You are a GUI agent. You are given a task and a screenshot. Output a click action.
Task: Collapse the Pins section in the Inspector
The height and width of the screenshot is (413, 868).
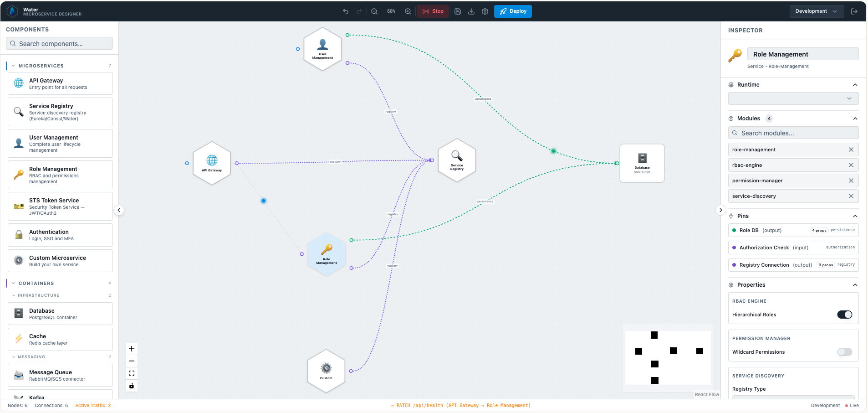(855, 216)
